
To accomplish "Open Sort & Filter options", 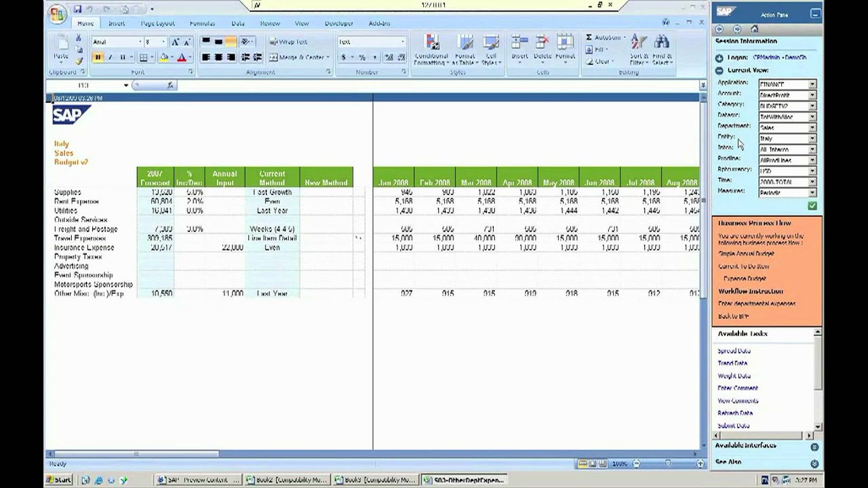I will pos(639,50).
